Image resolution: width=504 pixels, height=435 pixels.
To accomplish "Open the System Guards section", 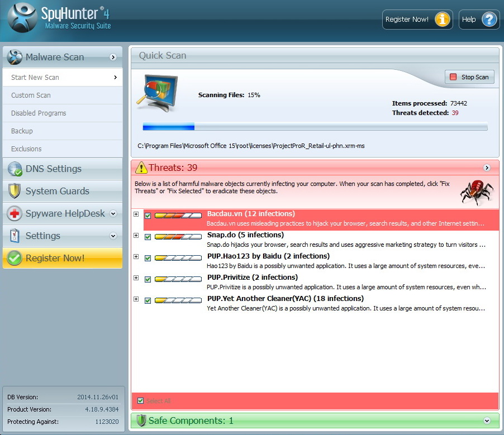I will click(63, 191).
